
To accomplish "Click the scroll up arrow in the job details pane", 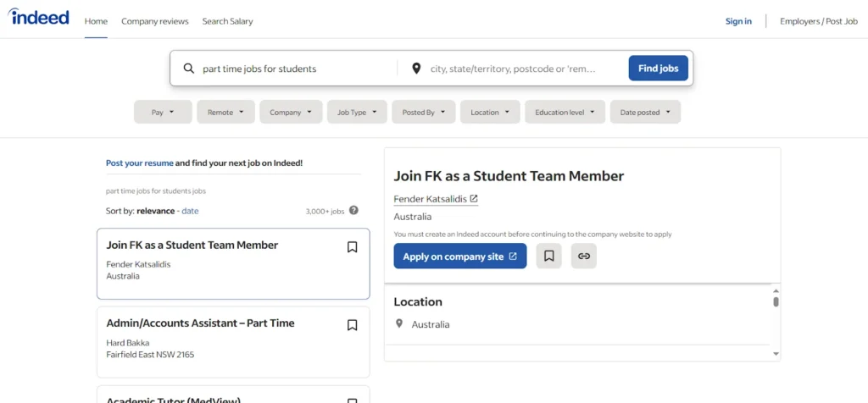I will [x=776, y=290].
